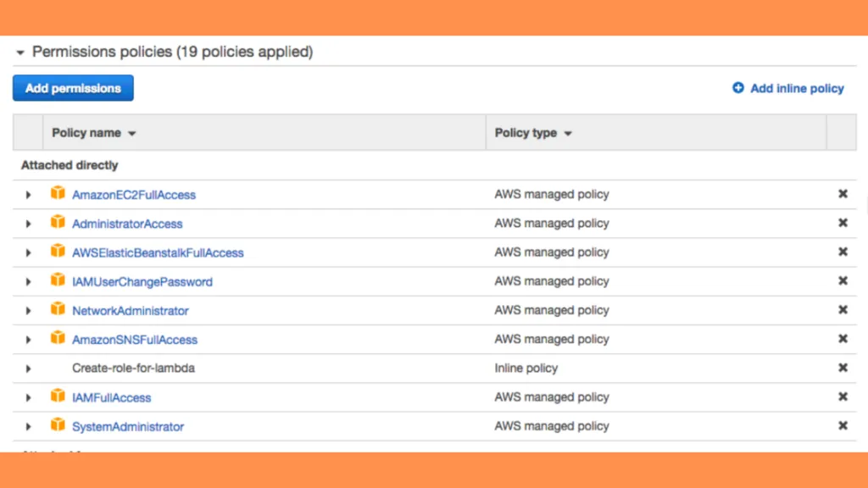
Task: Expand the AmazonEC2FullAccess policy row
Action: click(x=28, y=195)
